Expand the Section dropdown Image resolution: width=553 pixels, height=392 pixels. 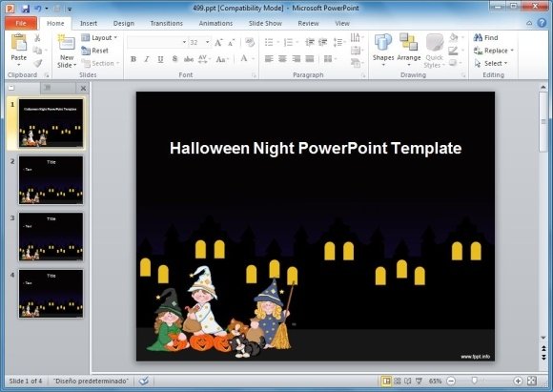point(100,64)
